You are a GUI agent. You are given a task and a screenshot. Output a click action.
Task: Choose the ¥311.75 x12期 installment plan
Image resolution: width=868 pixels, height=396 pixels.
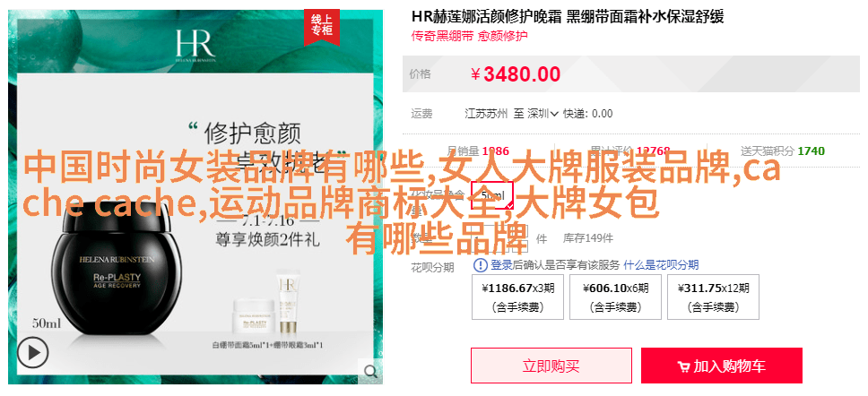click(713, 297)
